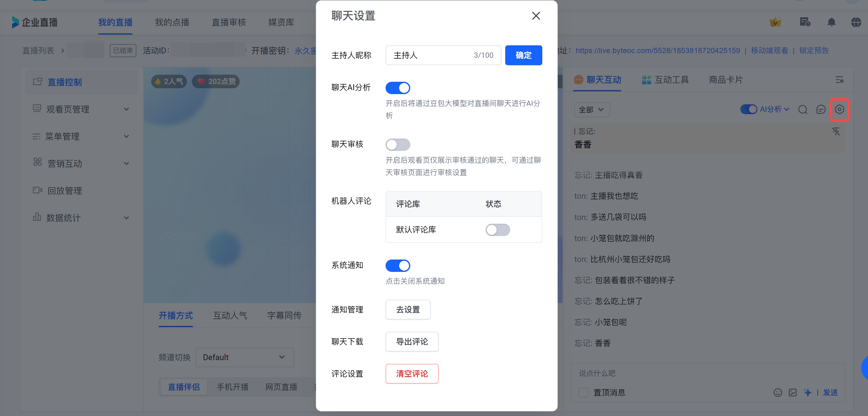868x416 pixels.
Task: Click the 导出评论 button
Action: (412, 342)
